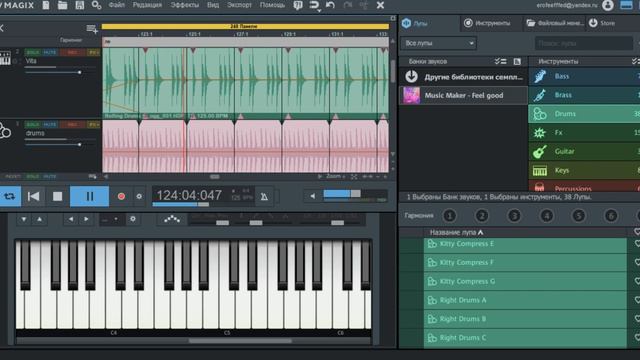Image resolution: width=640 pixels, height=360 pixels.
Task: Toggle FX on the drums track
Action: tap(93, 124)
